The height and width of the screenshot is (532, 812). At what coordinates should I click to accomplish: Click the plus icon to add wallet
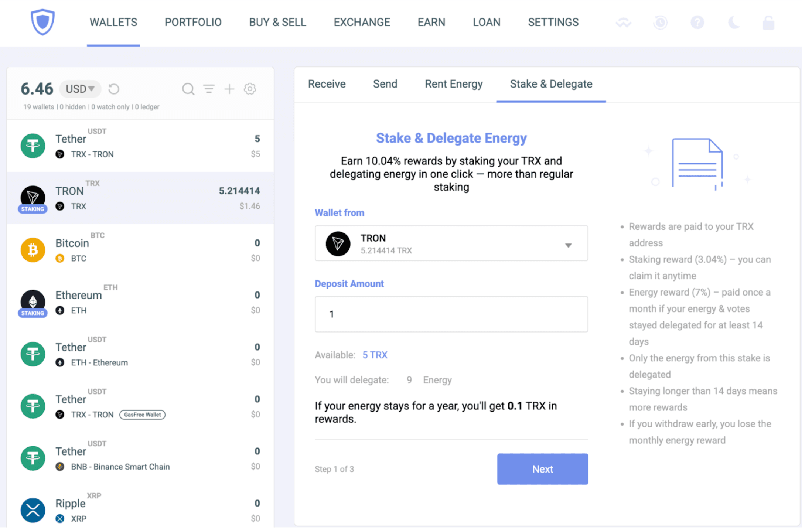229,89
